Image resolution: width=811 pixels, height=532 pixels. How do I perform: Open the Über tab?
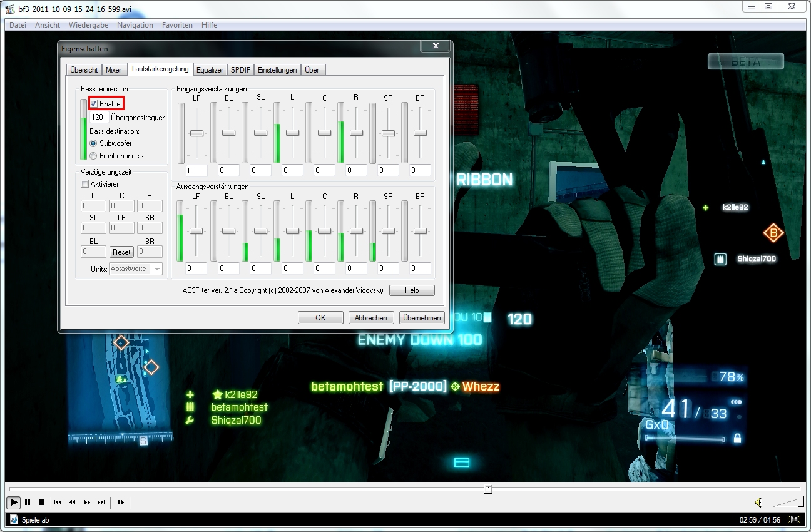(x=312, y=70)
